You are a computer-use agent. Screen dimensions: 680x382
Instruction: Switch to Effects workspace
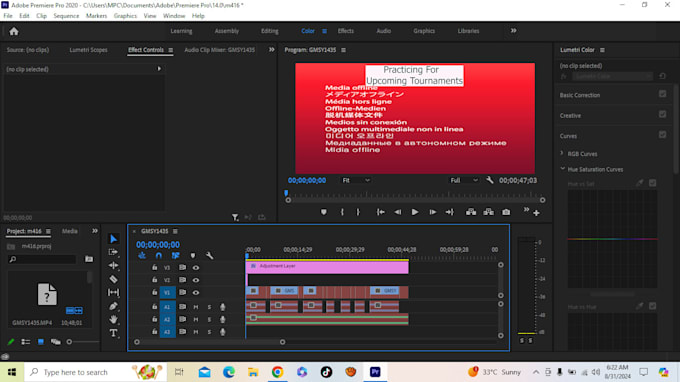(346, 31)
